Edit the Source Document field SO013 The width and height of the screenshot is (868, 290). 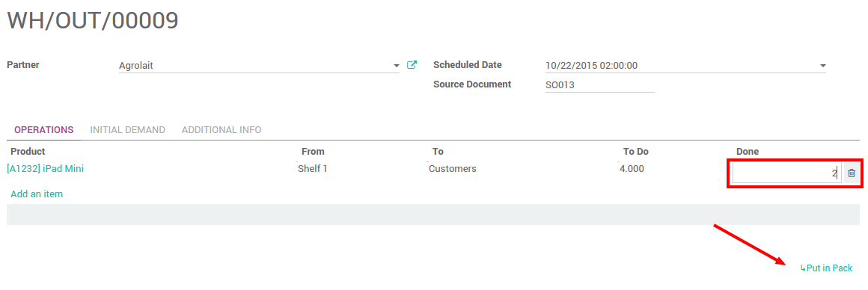coord(599,85)
